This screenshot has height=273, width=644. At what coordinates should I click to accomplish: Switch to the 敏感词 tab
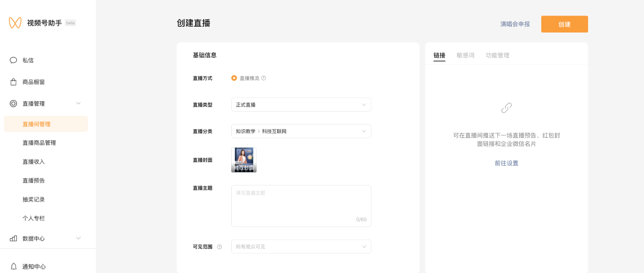pos(465,55)
